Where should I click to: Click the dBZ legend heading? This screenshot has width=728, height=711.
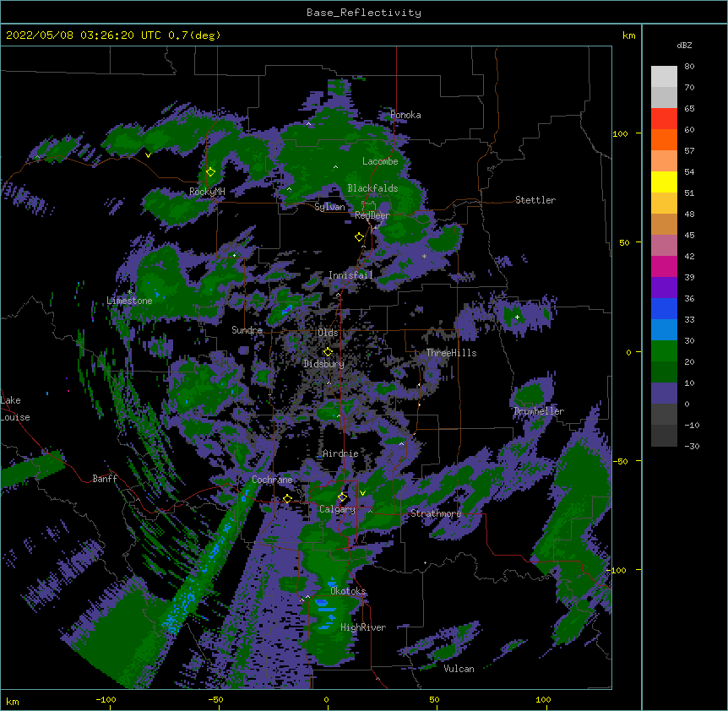tap(684, 46)
